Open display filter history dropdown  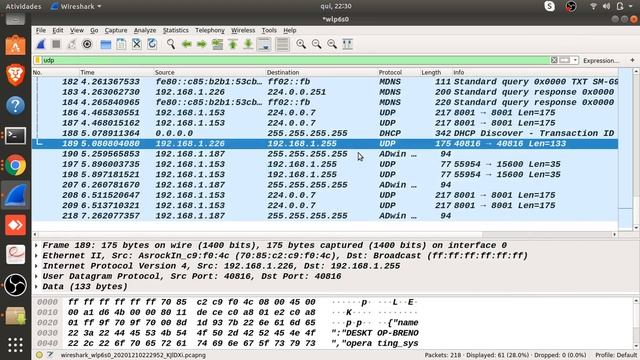click(x=575, y=60)
